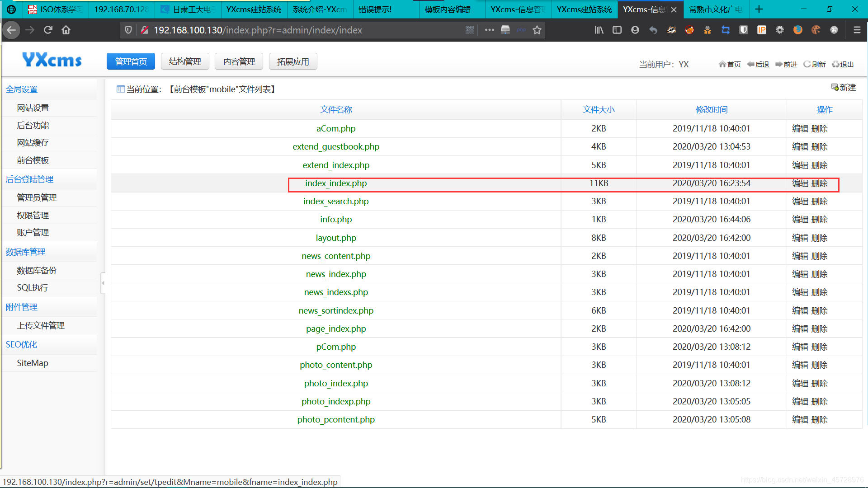Click the tracking protection shield icon
The height and width of the screenshot is (488, 868).
[128, 30]
